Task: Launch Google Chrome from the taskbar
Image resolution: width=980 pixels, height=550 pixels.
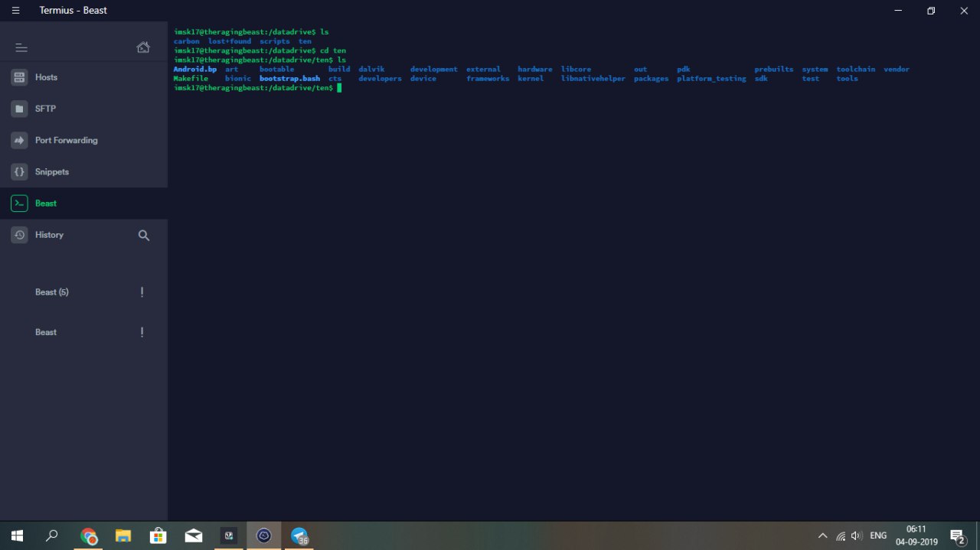Action: tap(88, 535)
